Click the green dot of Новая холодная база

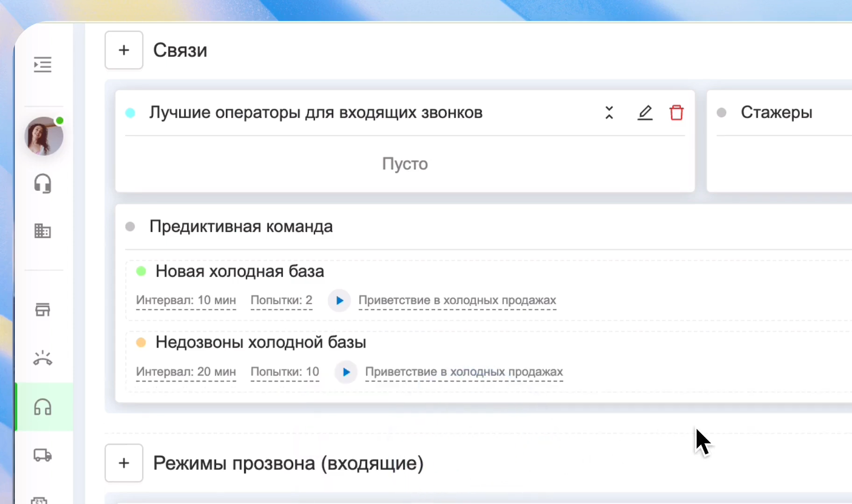click(141, 271)
